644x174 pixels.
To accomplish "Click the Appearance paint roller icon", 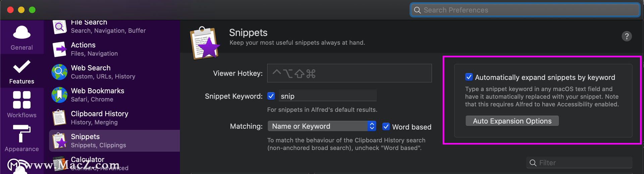I will [22, 133].
